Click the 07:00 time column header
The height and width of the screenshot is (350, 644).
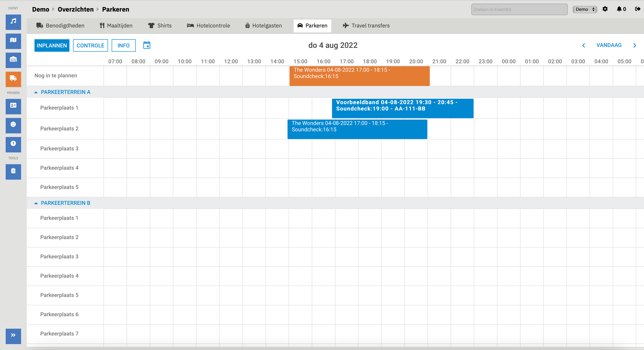115,61
